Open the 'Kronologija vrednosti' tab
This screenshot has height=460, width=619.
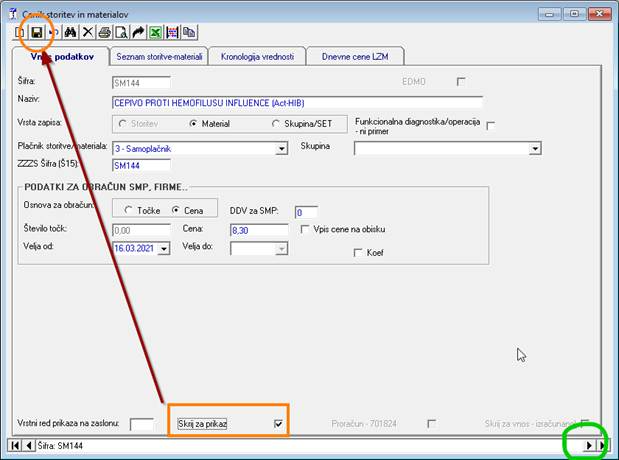[258, 57]
